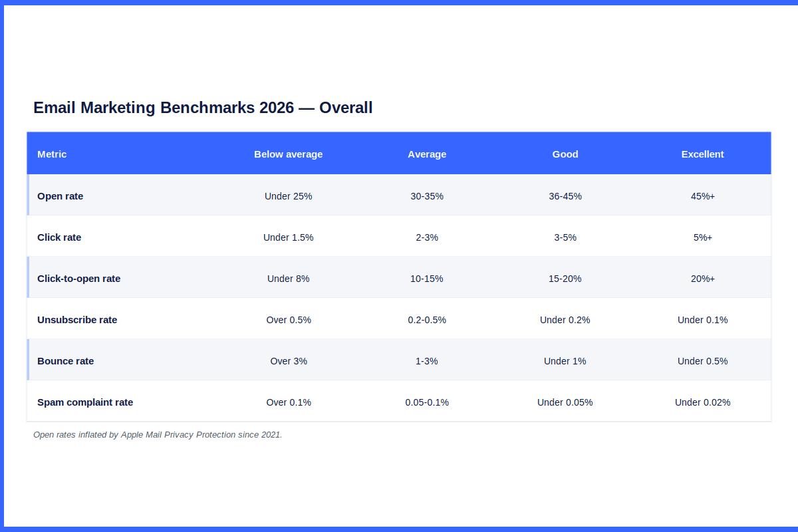Select the '15-20%' cell

(565, 279)
